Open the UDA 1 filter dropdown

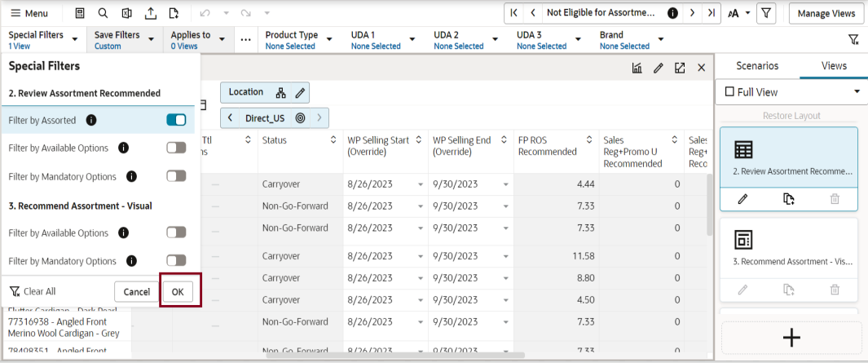[x=412, y=39]
